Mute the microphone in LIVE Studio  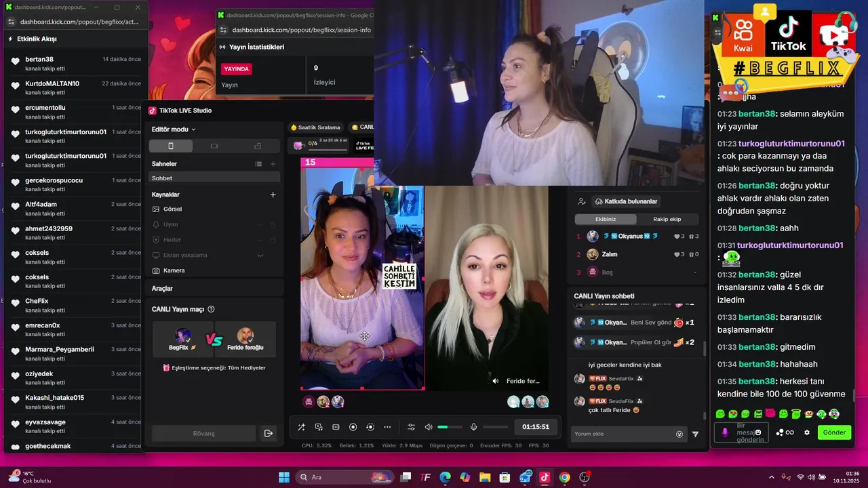pos(474,427)
